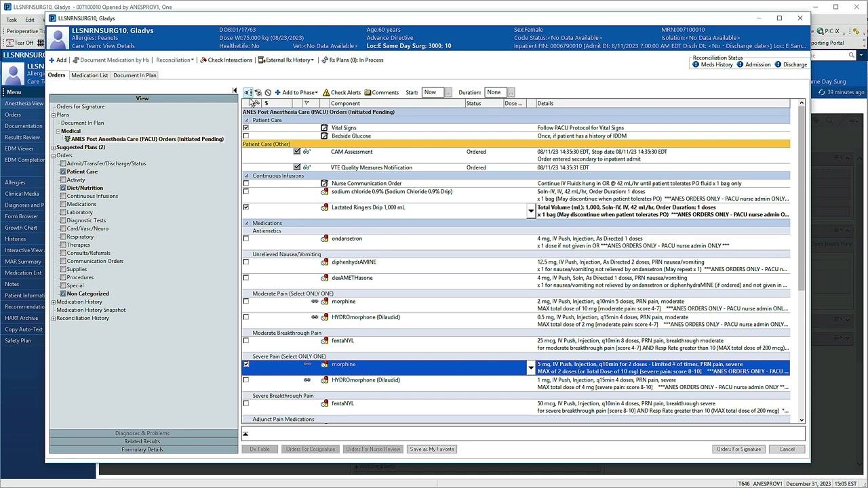Click the filter funnel column header icon

[x=307, y=104]
